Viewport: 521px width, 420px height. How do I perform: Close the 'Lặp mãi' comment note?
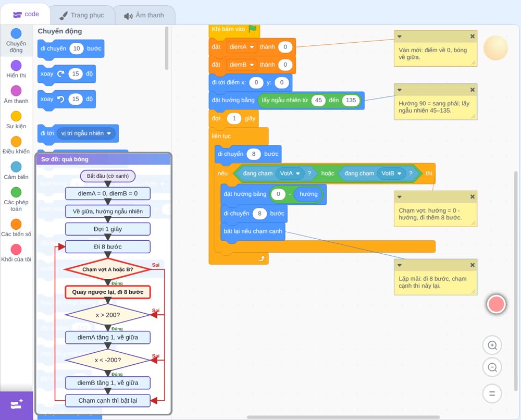tap(472, 265)
